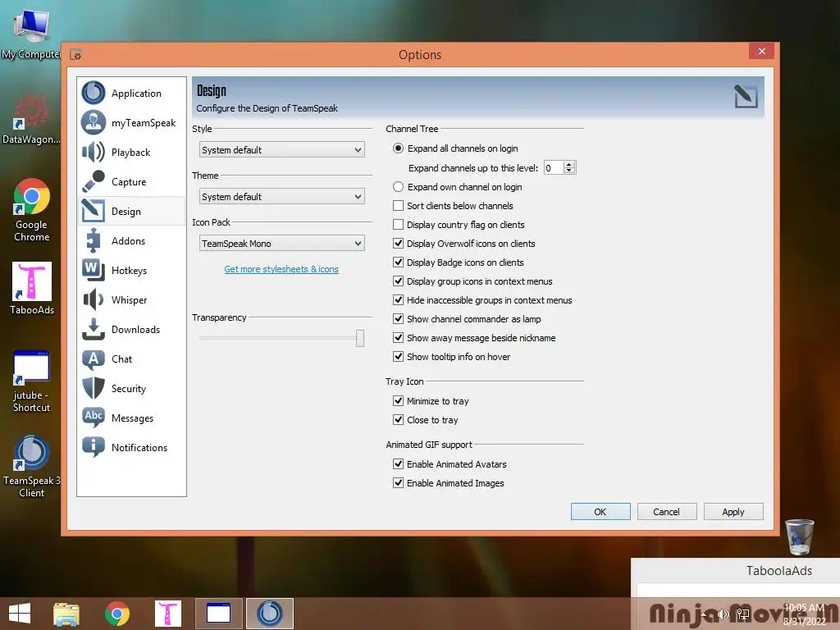Click the Cancel button
The image size is (840, 630).
666,512
